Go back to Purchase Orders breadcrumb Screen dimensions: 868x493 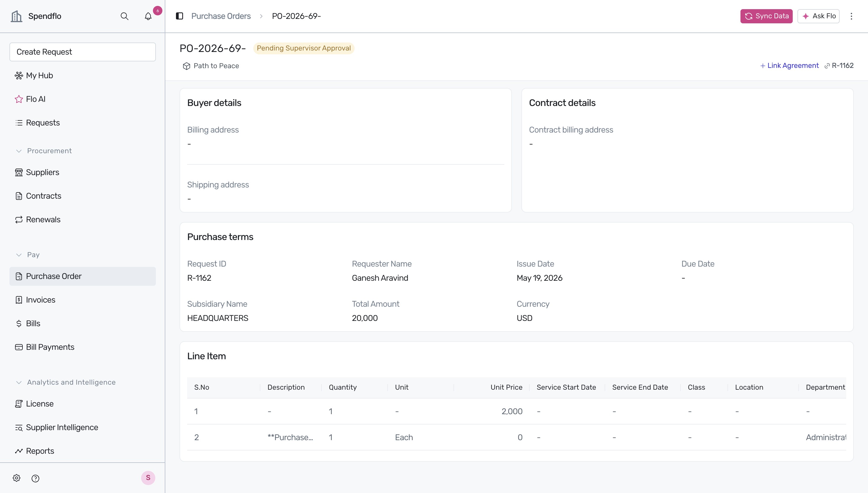pos(221,16)
